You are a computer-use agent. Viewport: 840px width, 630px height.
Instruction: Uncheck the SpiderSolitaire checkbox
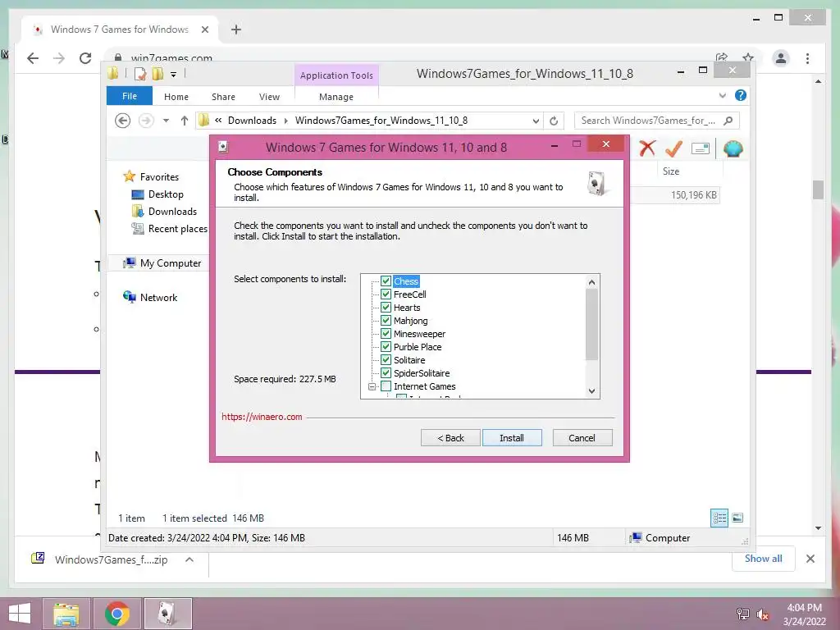(386, 373)
